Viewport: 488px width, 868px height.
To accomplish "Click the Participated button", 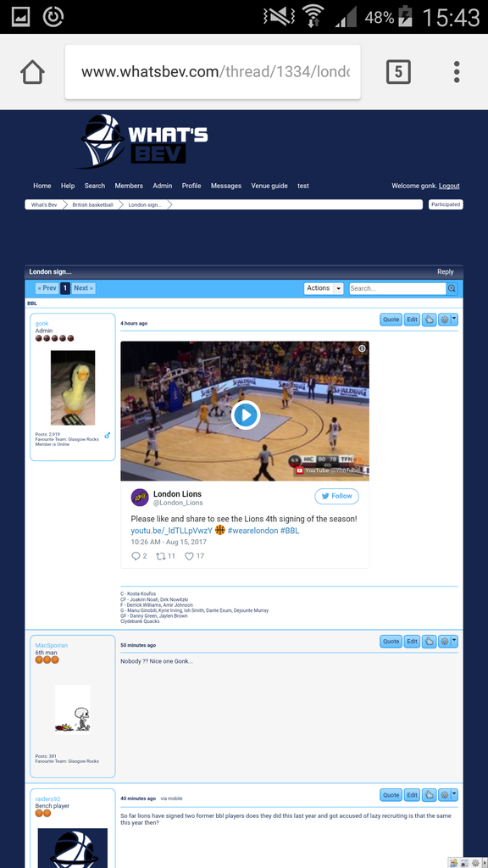I will coord(446,204).
